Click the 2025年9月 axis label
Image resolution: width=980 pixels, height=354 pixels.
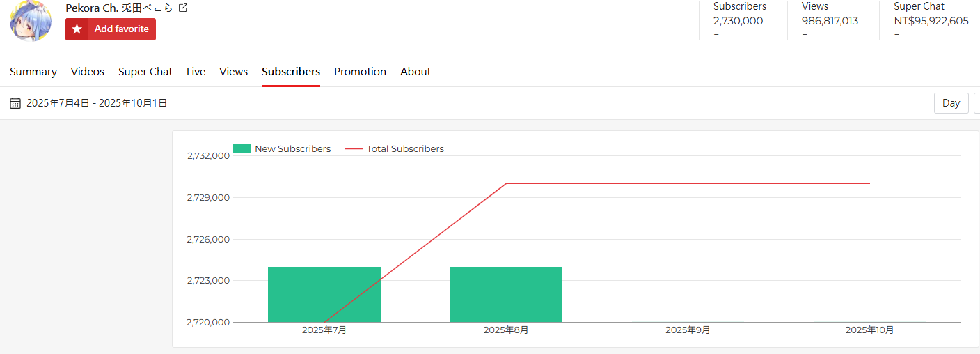point(688,330)
